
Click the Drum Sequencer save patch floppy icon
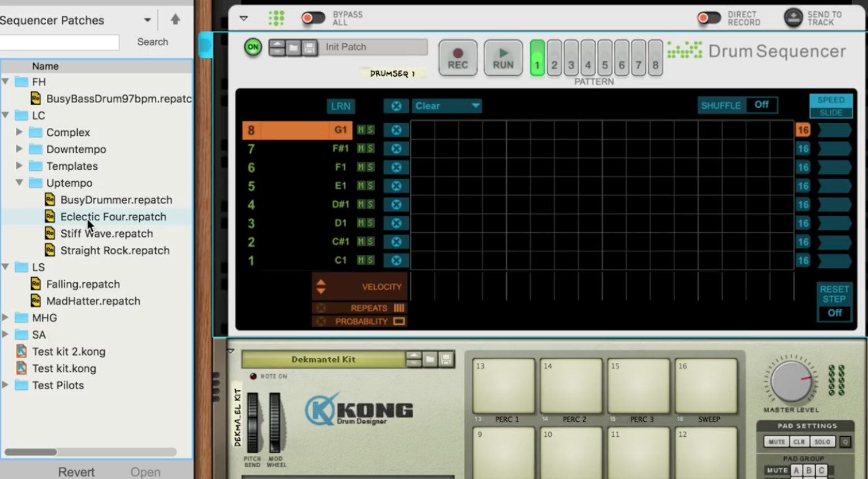point(309,48)
